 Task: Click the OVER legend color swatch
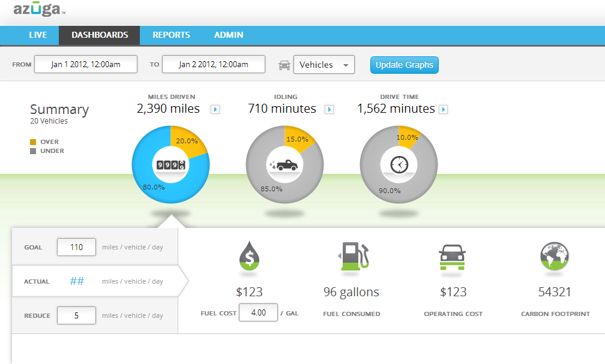(x=33, y=142)
